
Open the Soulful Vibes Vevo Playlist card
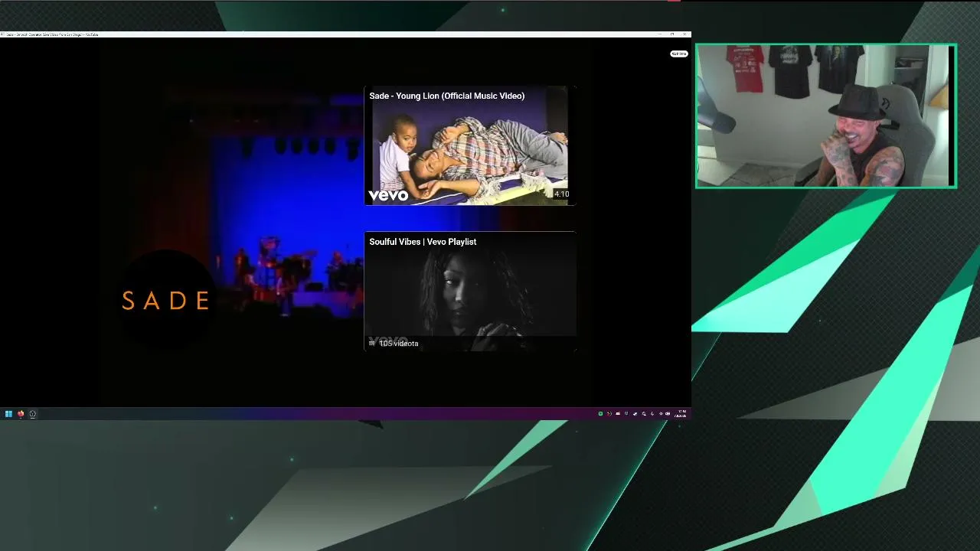pos(469,292)
